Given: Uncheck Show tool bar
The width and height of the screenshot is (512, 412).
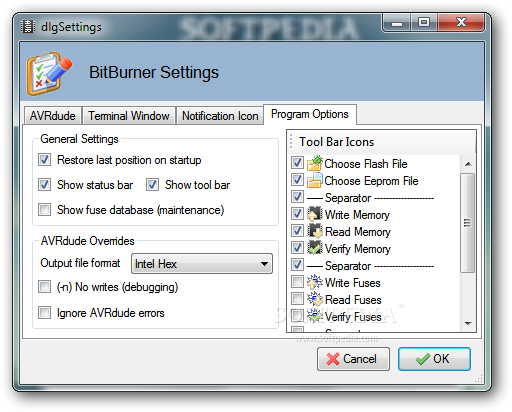Looking at the screenshot, I should point(152,185).
